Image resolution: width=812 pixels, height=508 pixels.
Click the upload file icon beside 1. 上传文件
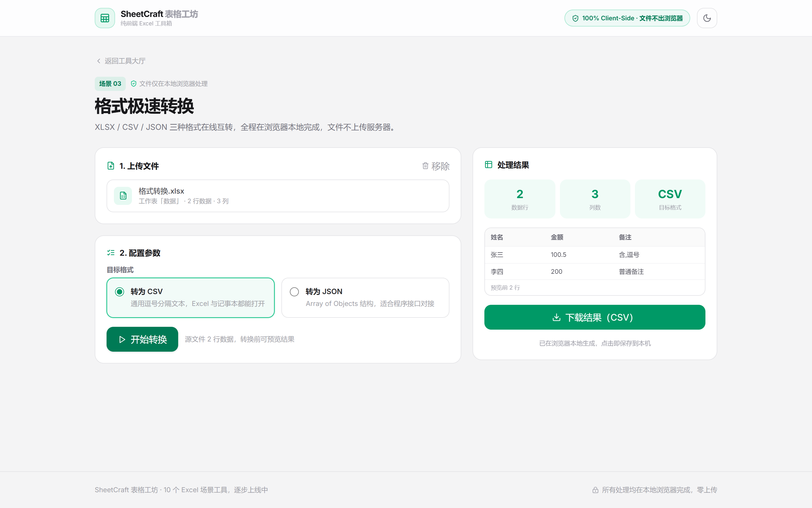pyautogui.click(x=111, y=166)
